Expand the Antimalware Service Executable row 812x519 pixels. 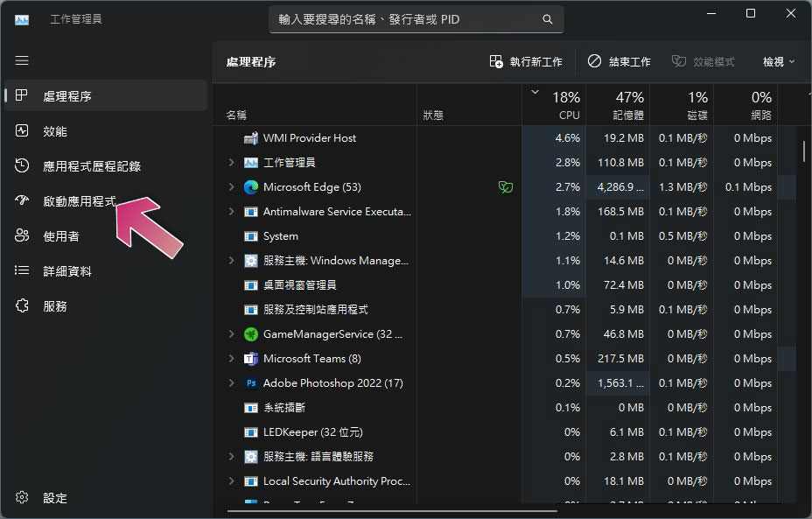click(x=231, y=211)
